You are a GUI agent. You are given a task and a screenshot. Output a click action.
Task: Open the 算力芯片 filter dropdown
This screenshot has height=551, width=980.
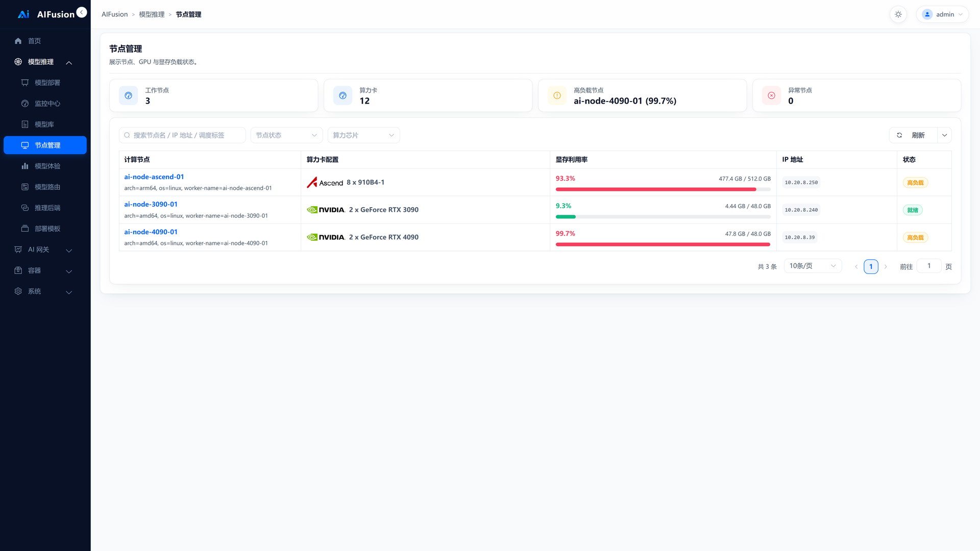click(x=363, y=135)
